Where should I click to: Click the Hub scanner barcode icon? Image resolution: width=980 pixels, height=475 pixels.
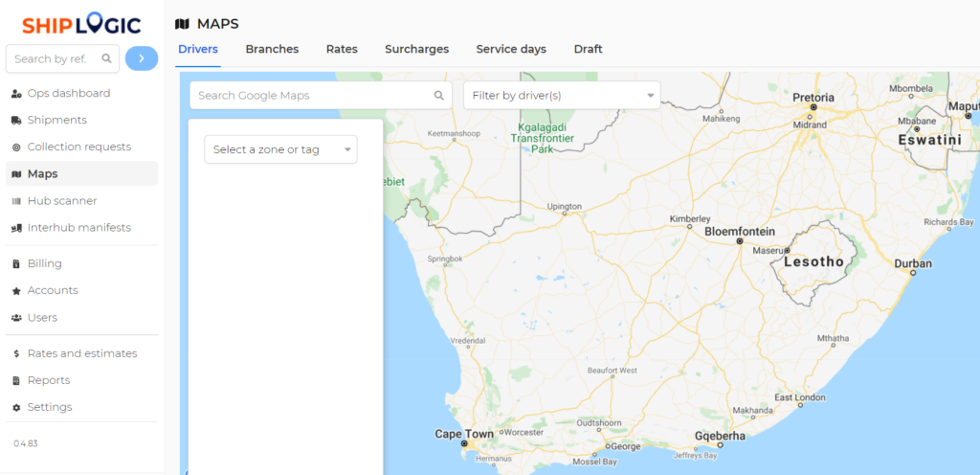pos(16,201)
